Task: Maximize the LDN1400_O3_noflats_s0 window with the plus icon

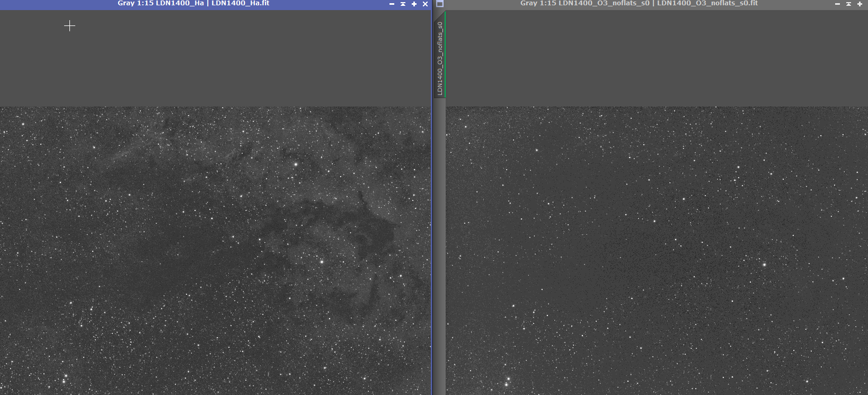Action: coord(860,4)
